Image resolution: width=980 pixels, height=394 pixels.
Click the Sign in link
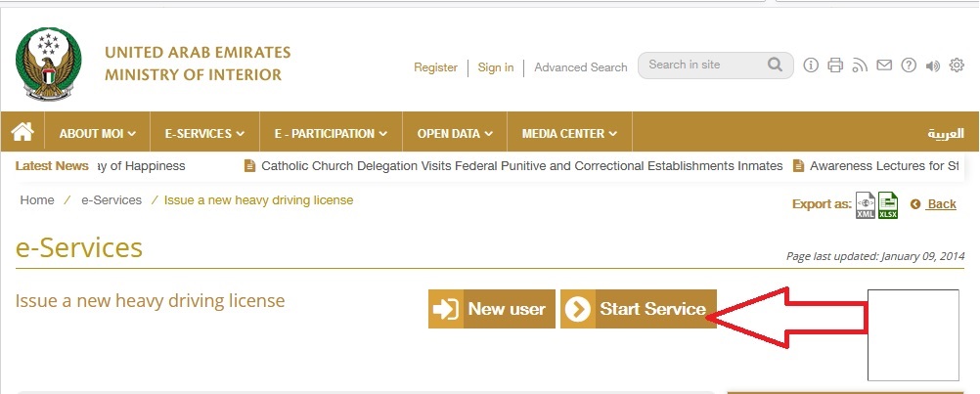[496, 67]
